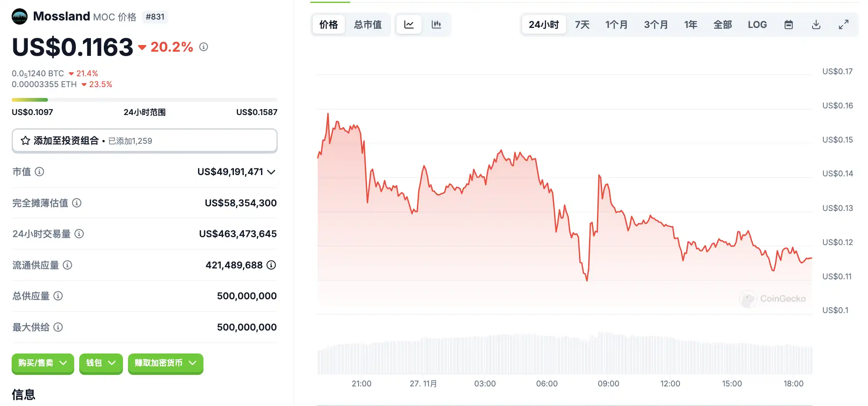Click info icon next to 市值
Screen dimensions: 868x406
pos(39,172)
